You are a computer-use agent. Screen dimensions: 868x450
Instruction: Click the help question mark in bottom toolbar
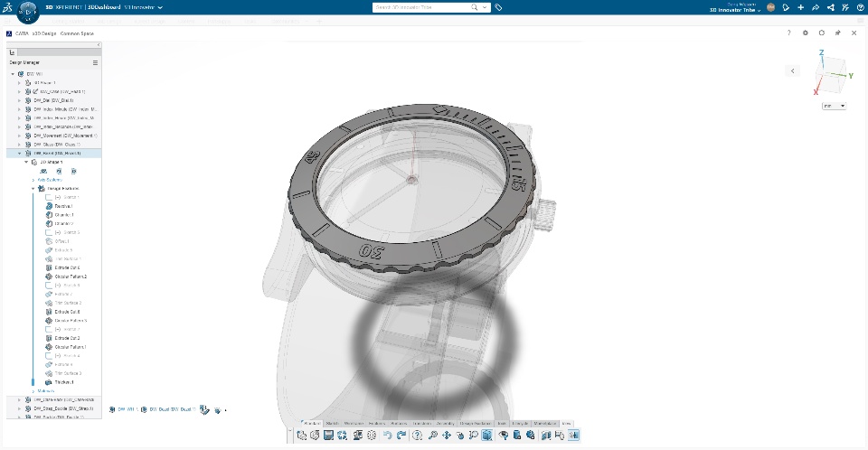coord(417,436)
